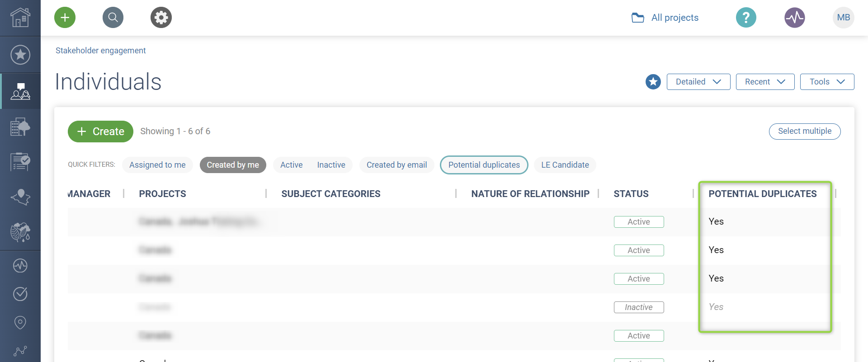Click the MB user avatar
868x362 pixels.
[843, 18]
